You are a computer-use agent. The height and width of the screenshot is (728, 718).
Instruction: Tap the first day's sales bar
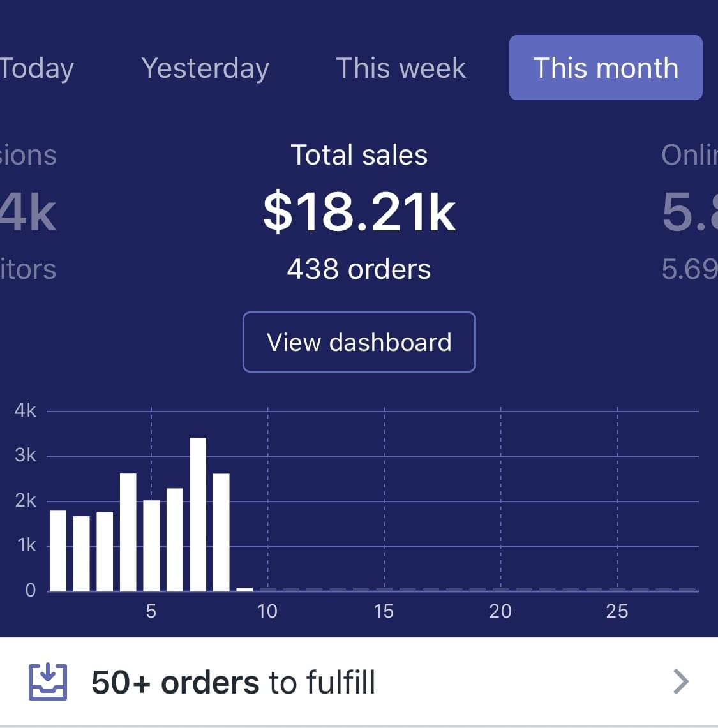point(58,551)
